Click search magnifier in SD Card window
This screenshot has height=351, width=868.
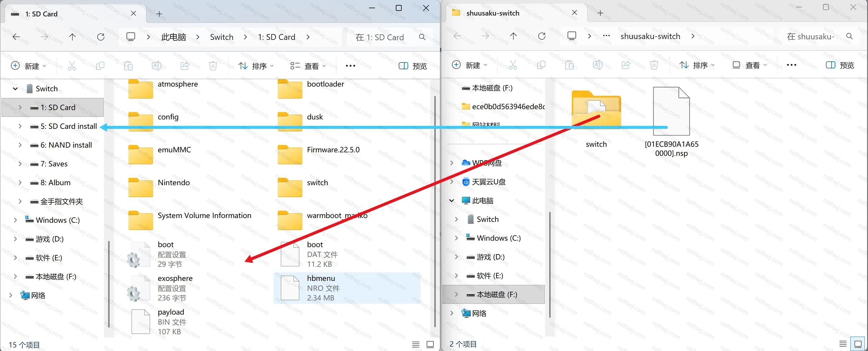[422, 37]
